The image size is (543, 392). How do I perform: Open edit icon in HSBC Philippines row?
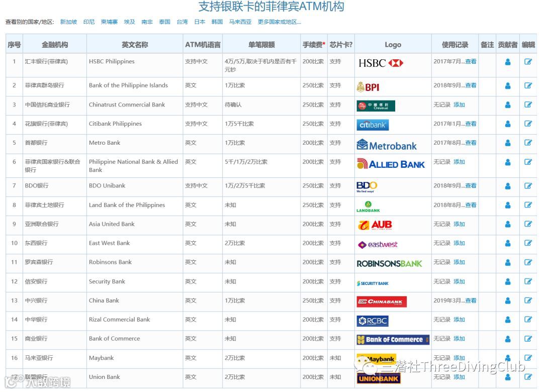tap(528, 62)
